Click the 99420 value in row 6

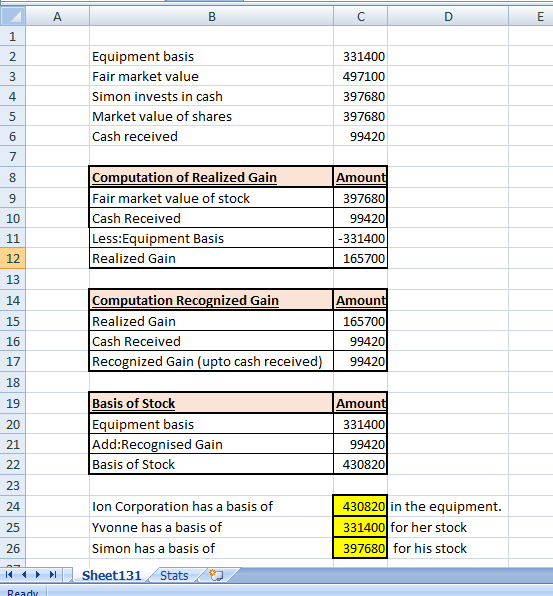(x=360, y=136)
